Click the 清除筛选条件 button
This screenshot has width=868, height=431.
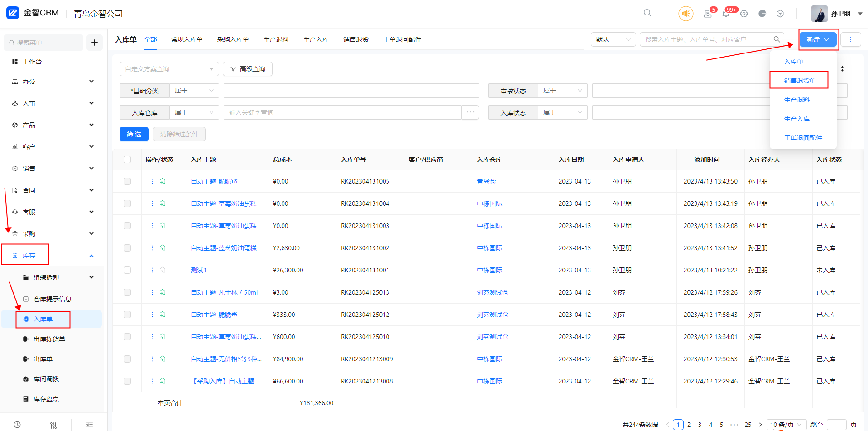(x=179, y=134)
